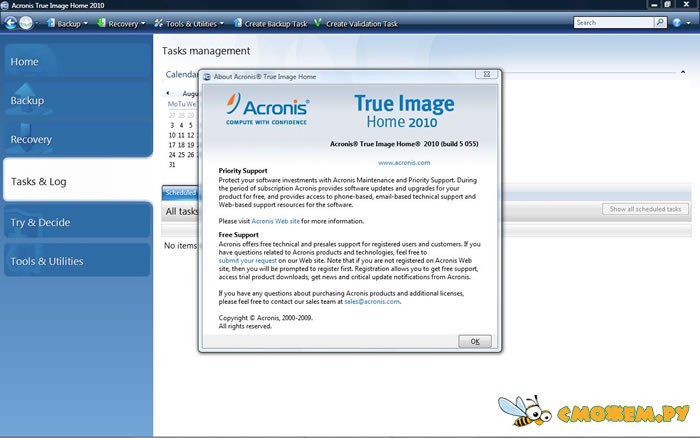Select day 24 in the calendar
Viewport: 700px width, 438px height.
pos(172,155)
